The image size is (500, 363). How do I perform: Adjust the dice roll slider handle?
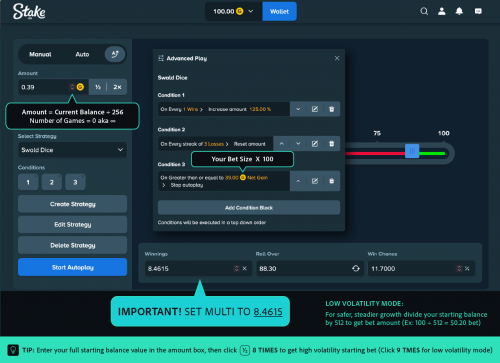click(412, 151)
